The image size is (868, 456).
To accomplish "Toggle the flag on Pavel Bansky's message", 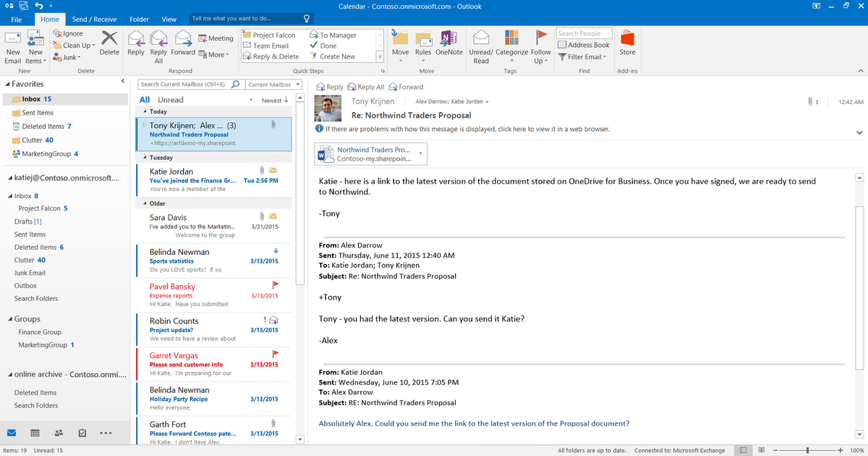I will 275,285.
